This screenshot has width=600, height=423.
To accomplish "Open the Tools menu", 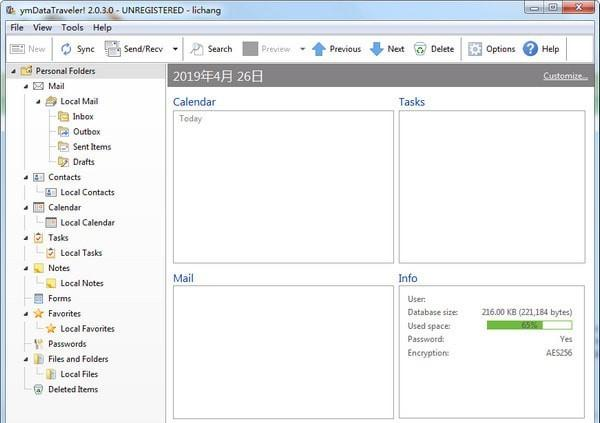I will [72, 28].
